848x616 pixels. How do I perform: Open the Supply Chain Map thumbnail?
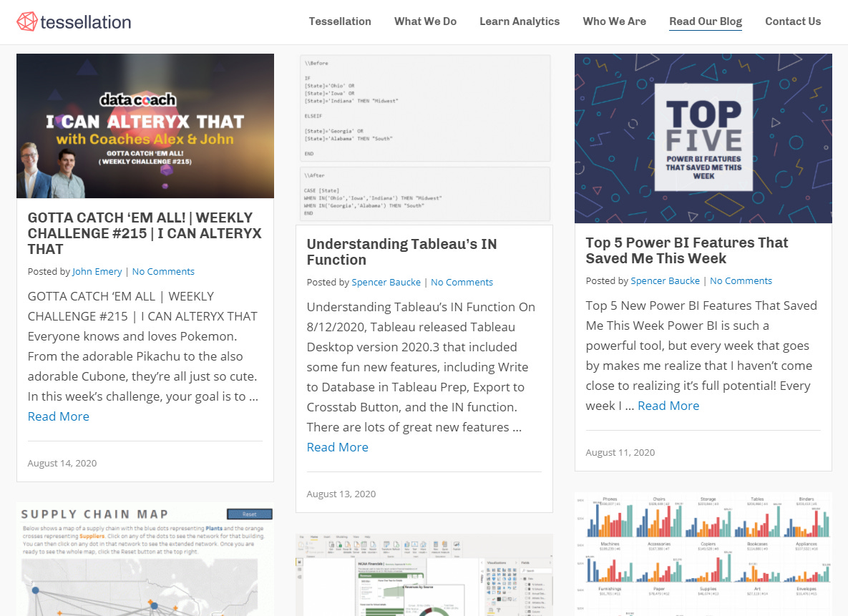pos(145,559)
